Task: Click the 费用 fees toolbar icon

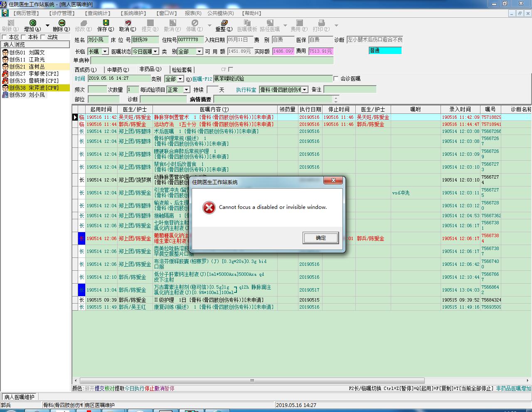Action: [x=299, y=22]
